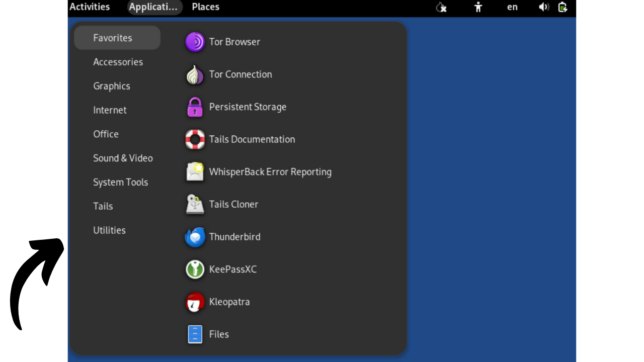Select the Persistent Storage label

click(248, 107)
